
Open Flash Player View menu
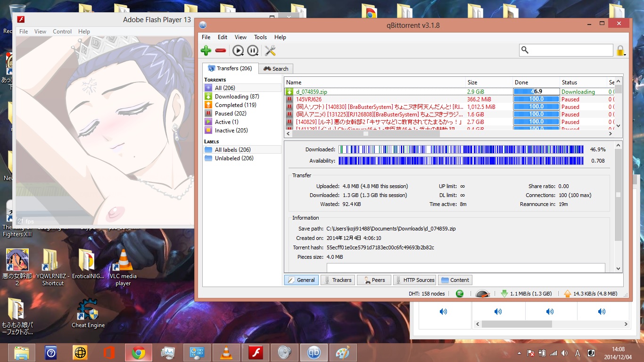coord(41,32)
